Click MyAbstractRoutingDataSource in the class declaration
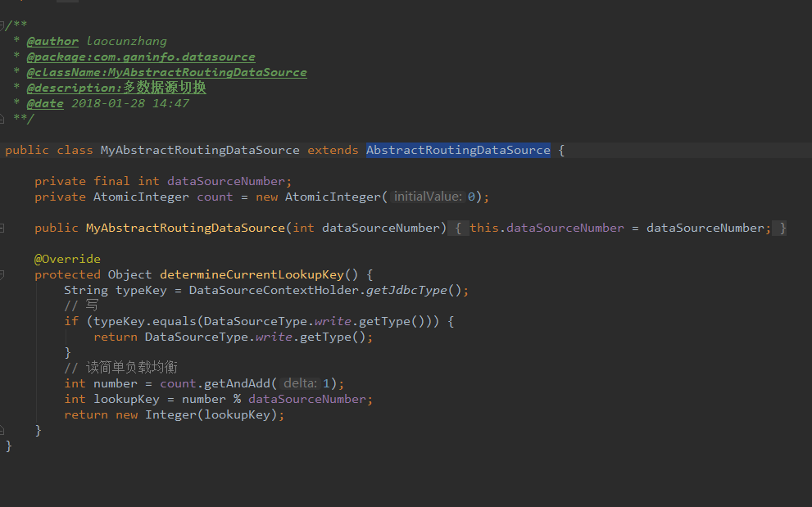The height and width of the screenshot is (507, 812). (x=200, y=150)
